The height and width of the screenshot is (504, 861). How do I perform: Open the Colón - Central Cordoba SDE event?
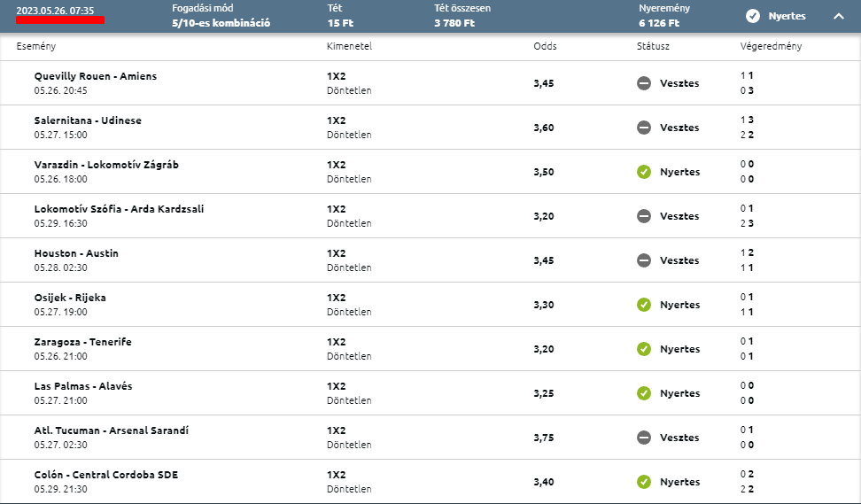click(106, 475)
